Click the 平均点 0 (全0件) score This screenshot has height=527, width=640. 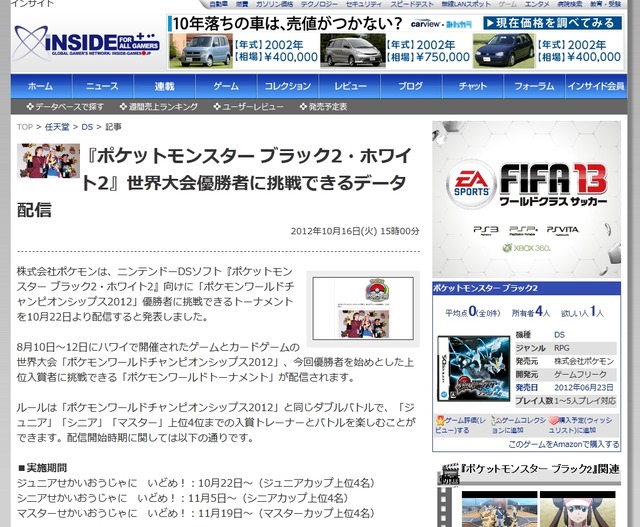pos(473,312)
